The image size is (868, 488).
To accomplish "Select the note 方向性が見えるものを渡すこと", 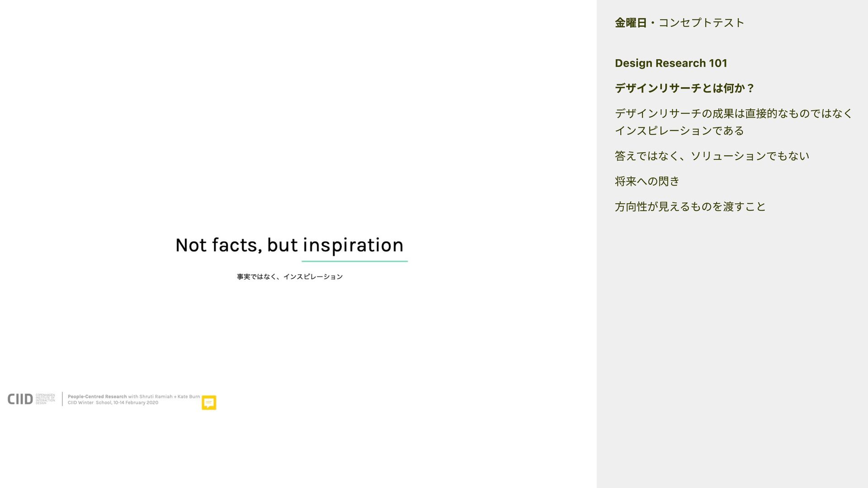I will 690,206.
